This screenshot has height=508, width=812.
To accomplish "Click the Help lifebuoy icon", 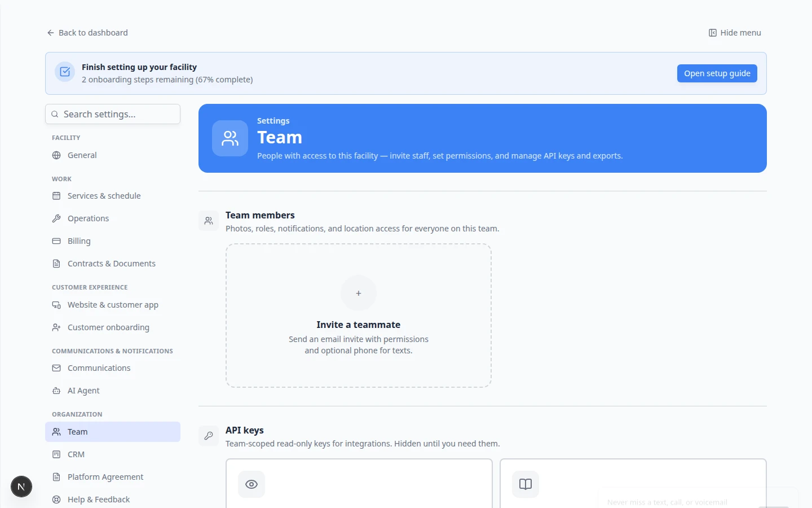I will (56, 500).
